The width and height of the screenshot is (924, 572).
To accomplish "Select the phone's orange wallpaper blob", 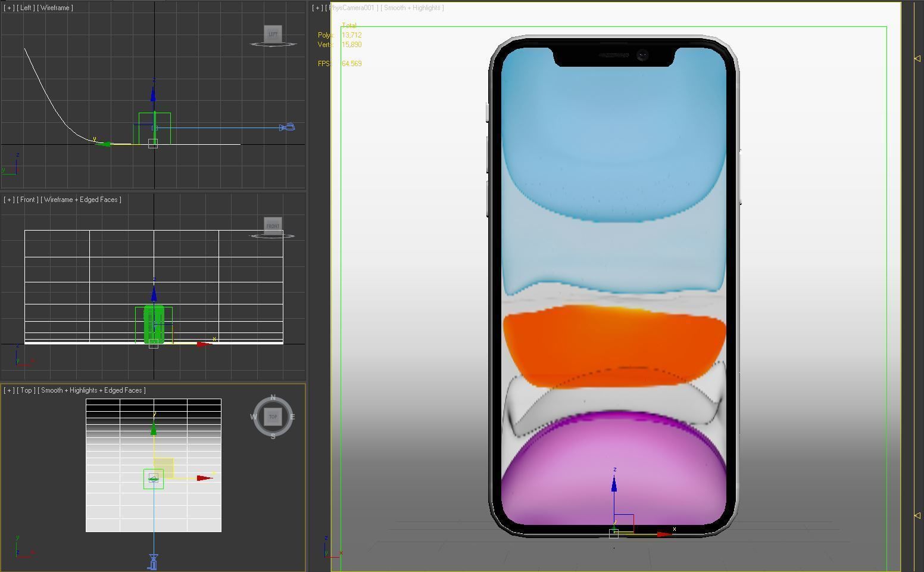I will click(614, 346).
